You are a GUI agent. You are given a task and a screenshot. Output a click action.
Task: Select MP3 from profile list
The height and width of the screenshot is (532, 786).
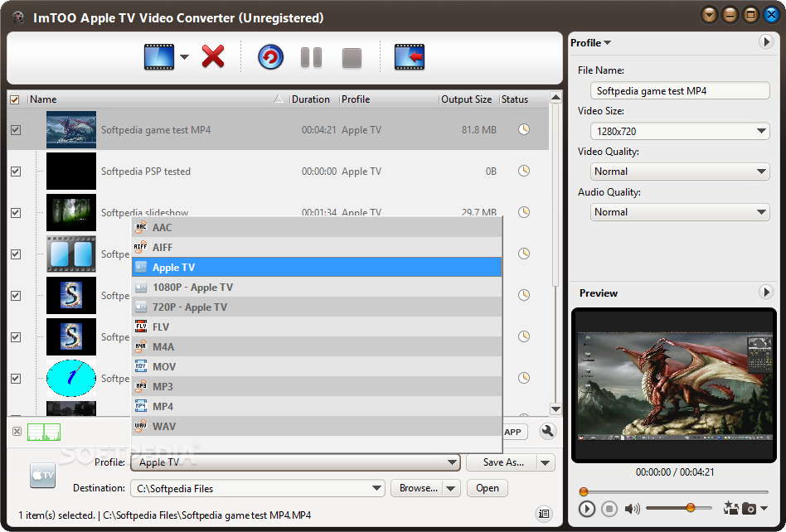(x=317, y=386)
